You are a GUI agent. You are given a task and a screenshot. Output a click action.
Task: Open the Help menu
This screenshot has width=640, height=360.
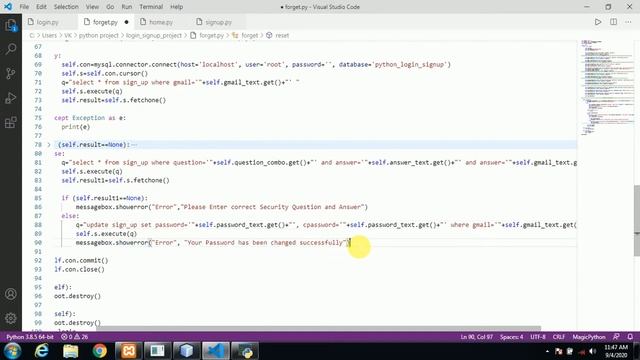tap(176, 7)
